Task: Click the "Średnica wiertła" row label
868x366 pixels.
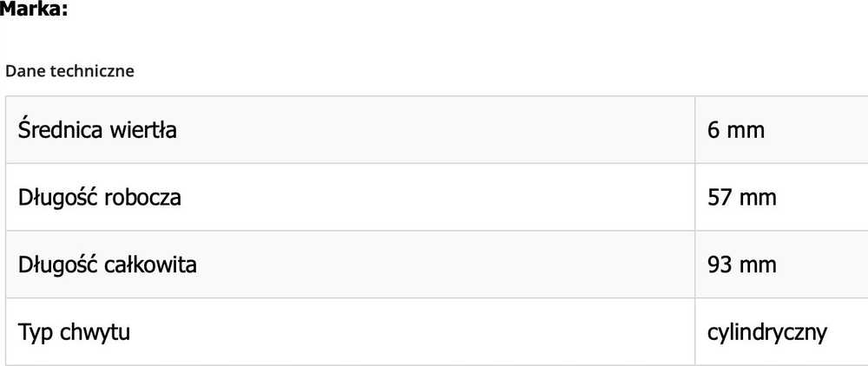Action: 97,129
